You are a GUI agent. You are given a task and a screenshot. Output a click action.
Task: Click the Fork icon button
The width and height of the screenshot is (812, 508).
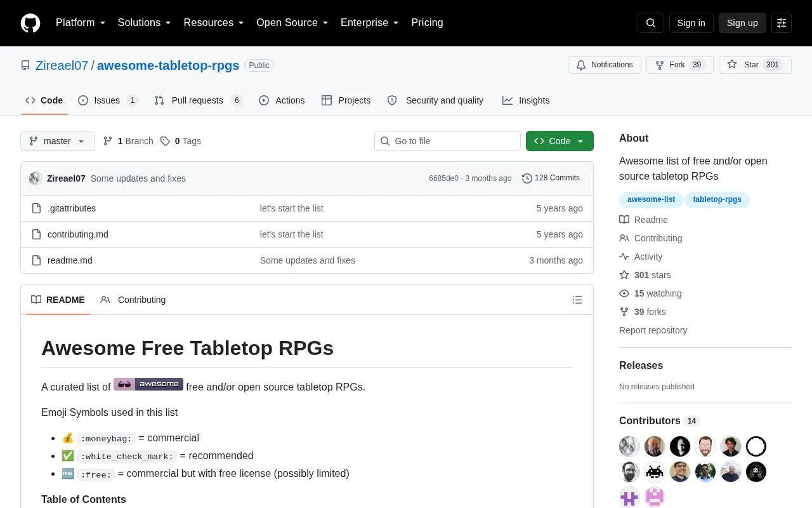pos(660,65)
